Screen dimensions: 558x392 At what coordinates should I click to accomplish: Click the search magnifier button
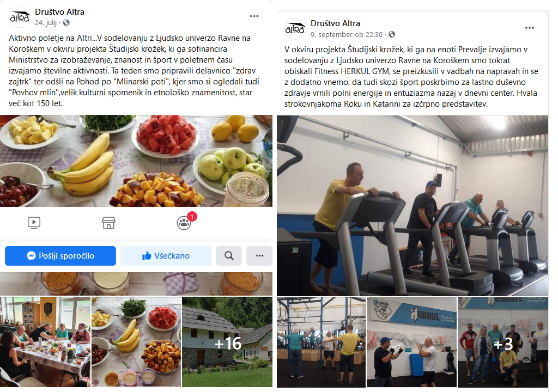(229, 256)
